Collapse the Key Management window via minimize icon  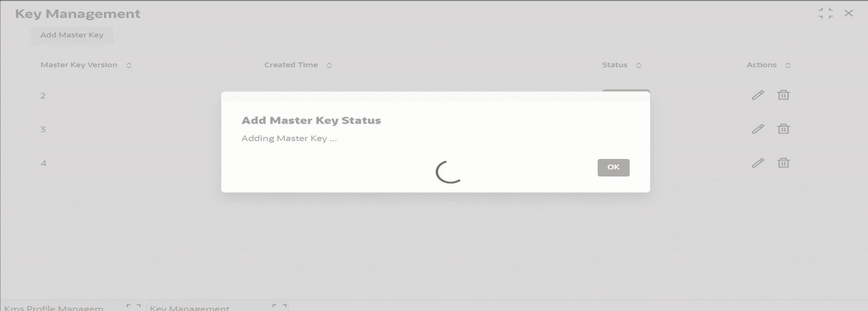pos(825,13)
